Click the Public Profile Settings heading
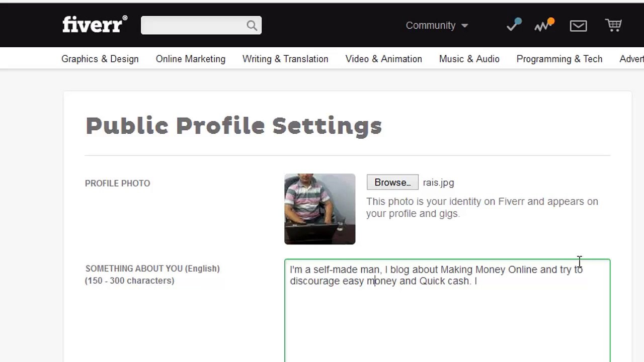Screen dimensions: 644x362 point(234,126)
